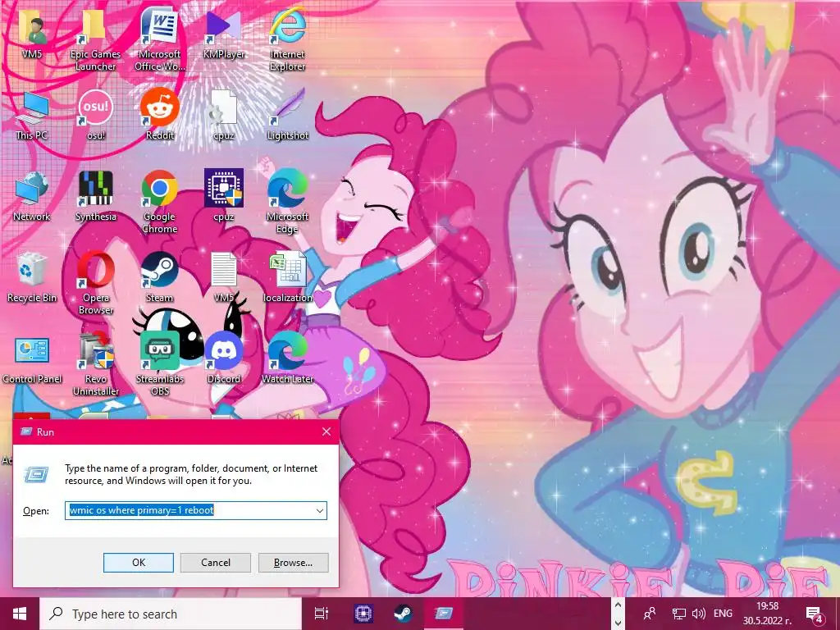Click Cancel in the Run dialog
This screenshot has width=840, height=630.
pos(216,563)
